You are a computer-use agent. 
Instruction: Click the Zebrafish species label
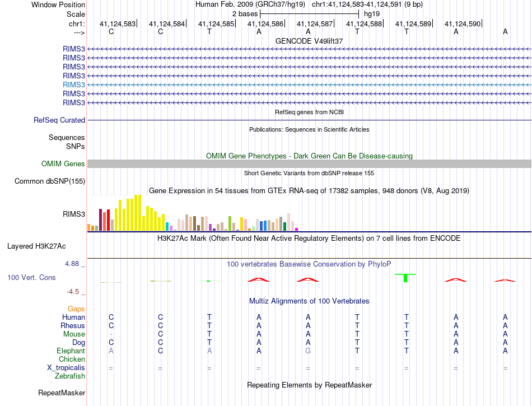point(69,376)
